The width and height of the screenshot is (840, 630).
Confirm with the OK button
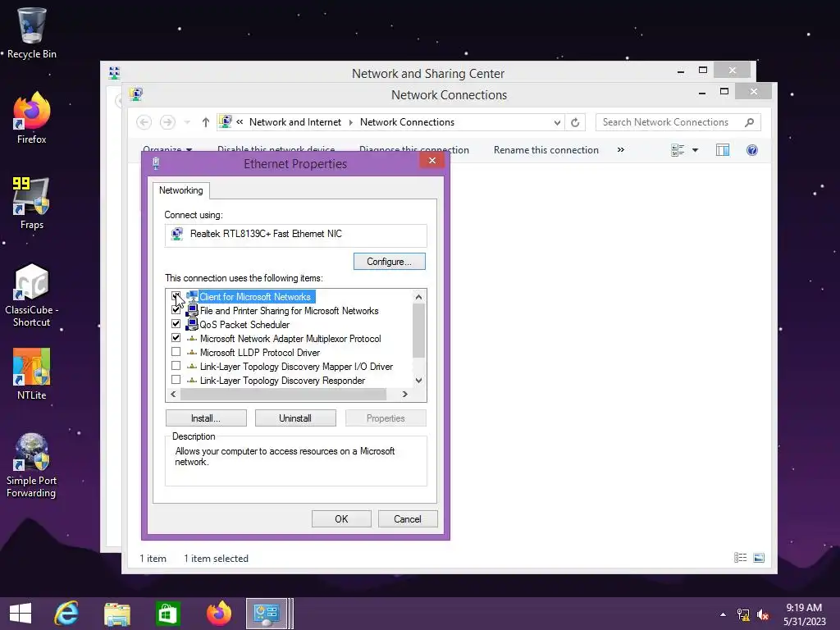click(341, 518)
